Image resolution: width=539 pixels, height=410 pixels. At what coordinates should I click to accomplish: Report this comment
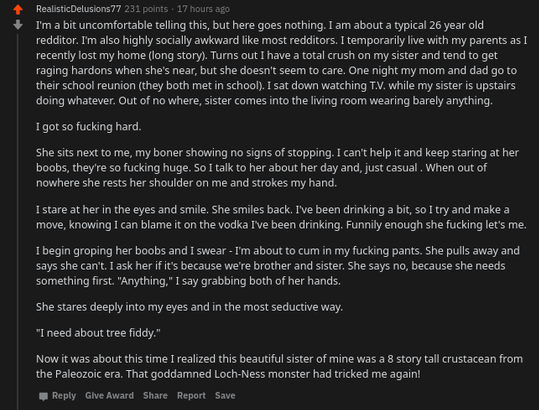(191, 396)
